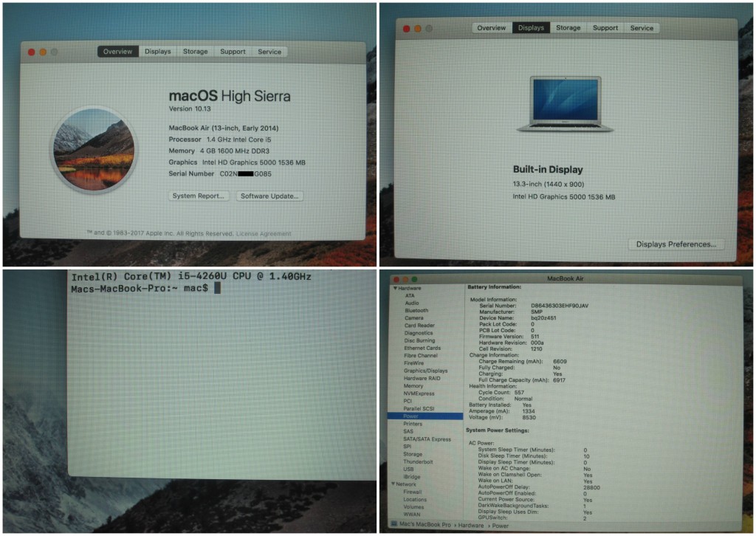Open the License Agreement link
The height and width of the screenshot is (536, 756).
(x=264, y=234)
